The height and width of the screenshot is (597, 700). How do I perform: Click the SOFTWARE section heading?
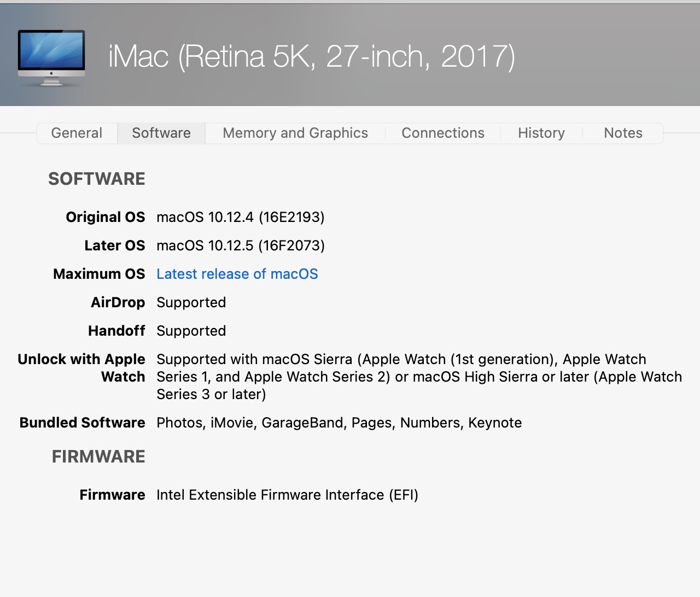tap(97, 179)
